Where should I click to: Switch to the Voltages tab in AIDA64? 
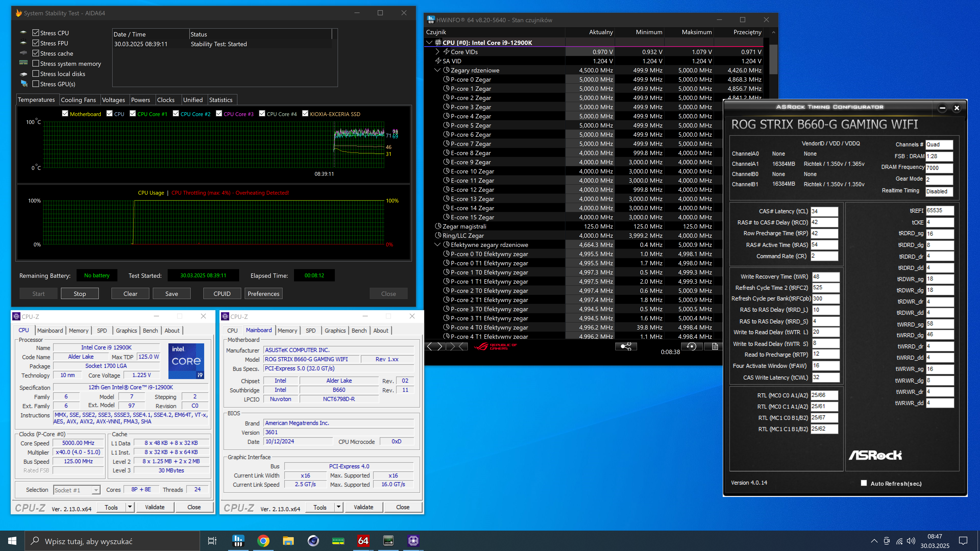(x=113, y=100)
